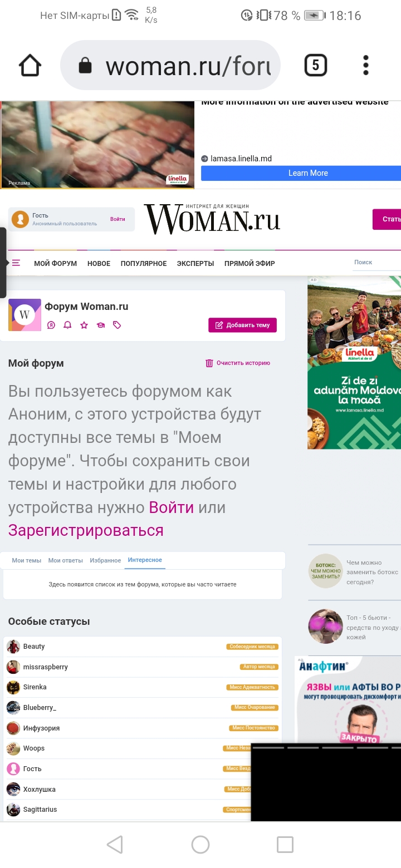401x868 pixels.
Task: Open the Beauty user profile
Action: pyautogui.click(x=34, y=647)
